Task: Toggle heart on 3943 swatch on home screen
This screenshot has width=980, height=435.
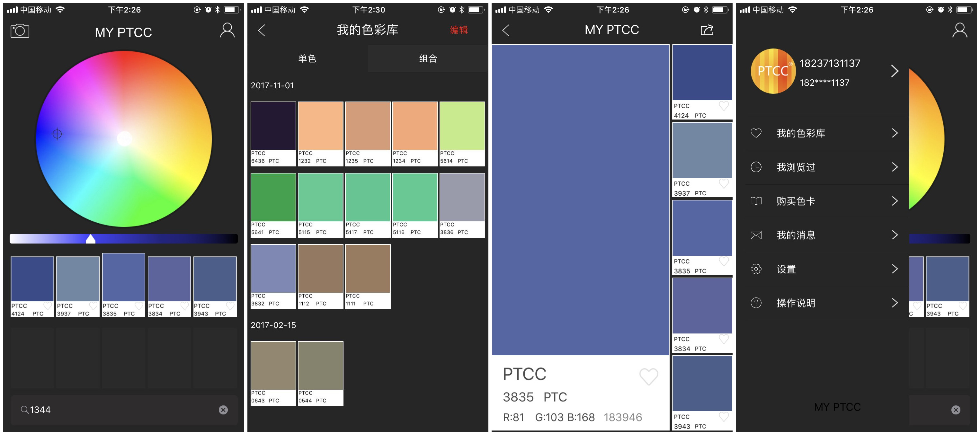Action: (230, 306)
